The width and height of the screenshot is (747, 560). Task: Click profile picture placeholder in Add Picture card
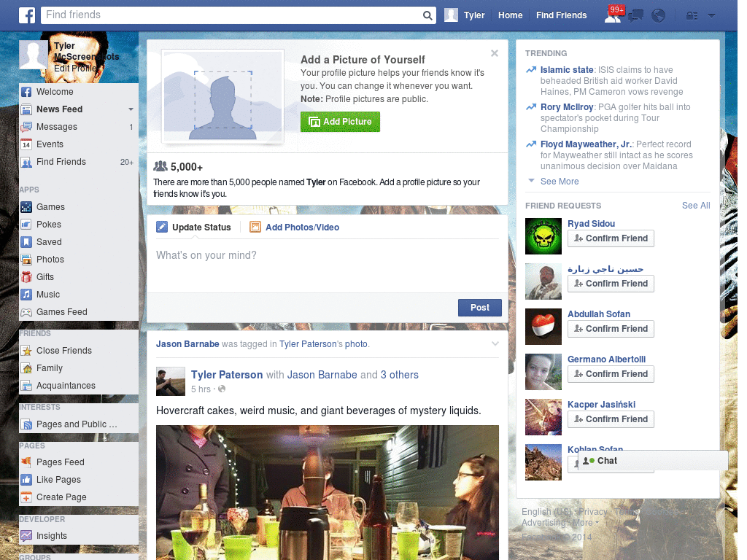pyautogui.click(x=223, y=96)
